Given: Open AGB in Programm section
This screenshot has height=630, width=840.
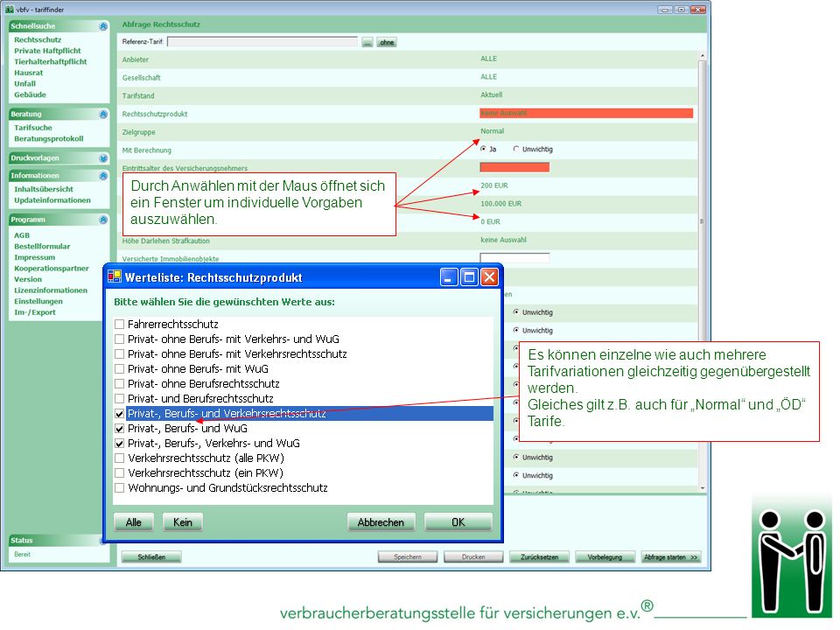Looking at the screenshot, I should pos(22,235).
